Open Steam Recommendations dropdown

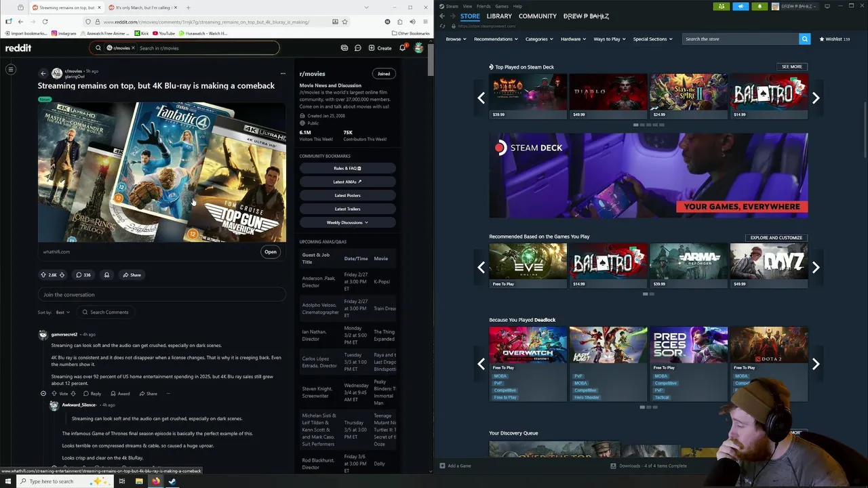tap(496, 39)
